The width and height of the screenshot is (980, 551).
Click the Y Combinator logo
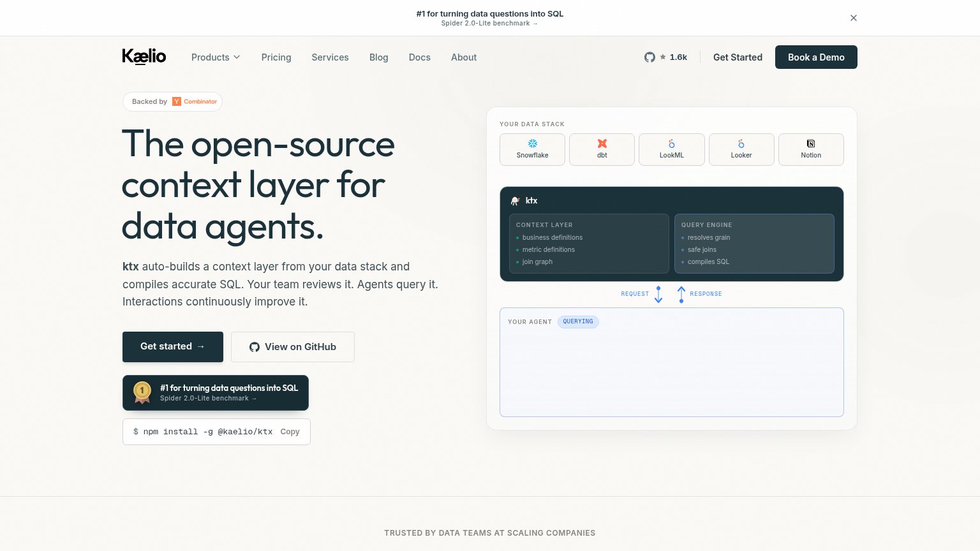(195, 101)
